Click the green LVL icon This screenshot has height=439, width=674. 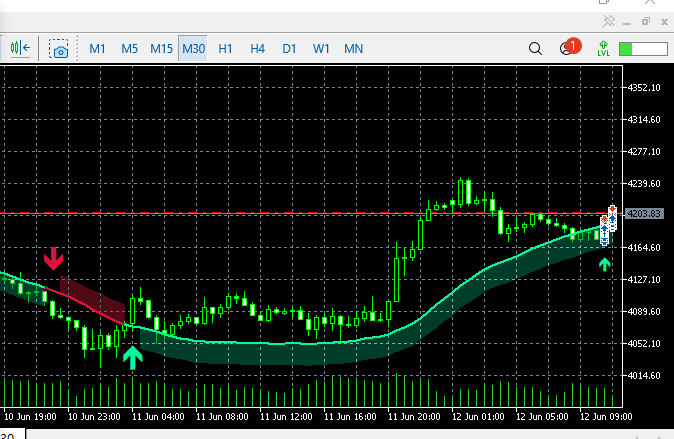click(x=604, y=49)
